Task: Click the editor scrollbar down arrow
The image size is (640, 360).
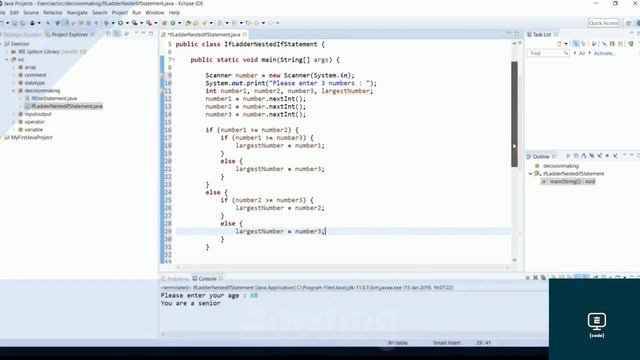Action: (x=514, y=260)
